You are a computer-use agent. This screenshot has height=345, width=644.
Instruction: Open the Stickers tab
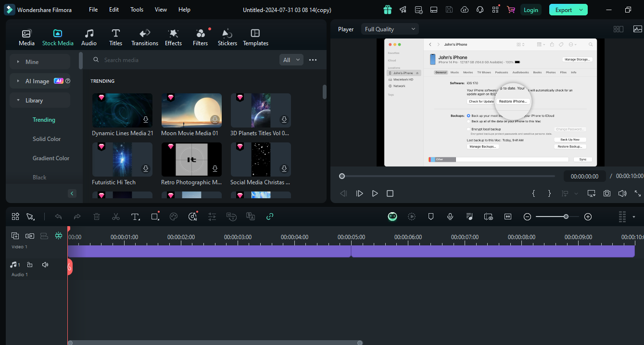pyautogui.click(x=227, y=38)
